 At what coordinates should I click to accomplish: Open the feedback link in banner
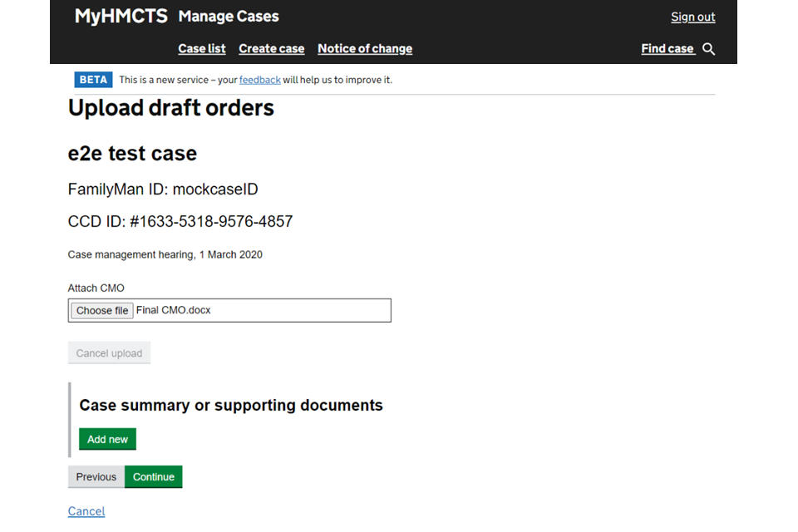pyautogui.click(x=259, y=80)
